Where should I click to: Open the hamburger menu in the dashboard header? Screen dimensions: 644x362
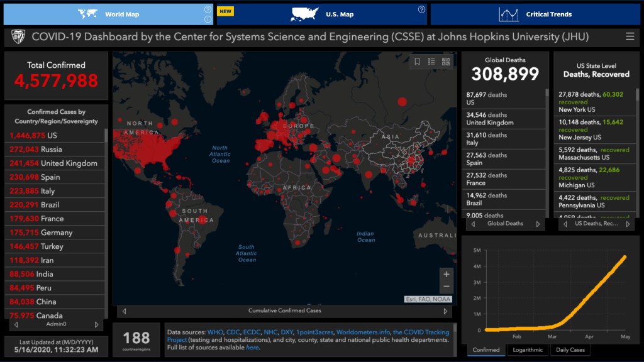[630, 37]
